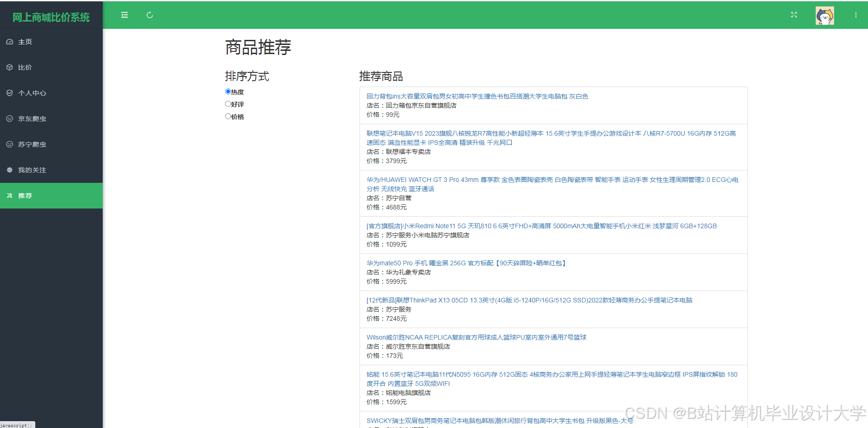Image resolution: width=868 pixels, height=428 pixels.
Task: Open 我的关注 in the sidebar
Action: point(51,170)
